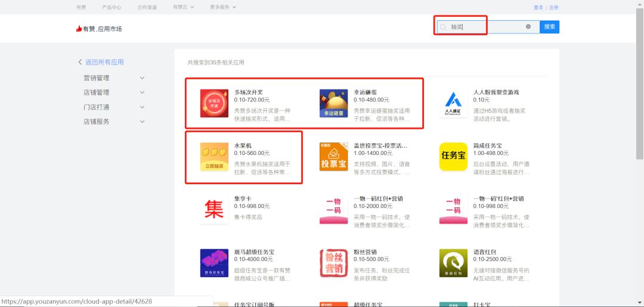This screenshot has height=307, width=644.
Task: Click 返回所有应用 link
Action: tap(104, 63)
